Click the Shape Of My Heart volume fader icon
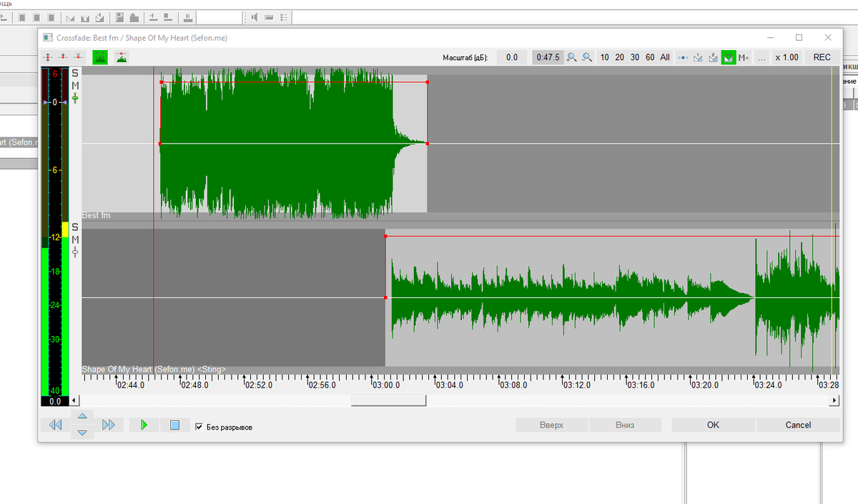 pyautogui.click(x=75, y=252)
